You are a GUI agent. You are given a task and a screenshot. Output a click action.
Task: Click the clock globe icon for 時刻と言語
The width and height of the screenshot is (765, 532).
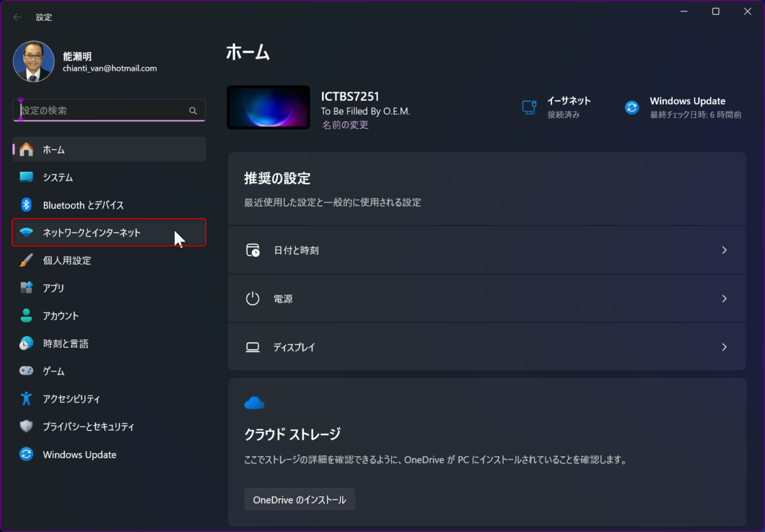pos(26,343)
